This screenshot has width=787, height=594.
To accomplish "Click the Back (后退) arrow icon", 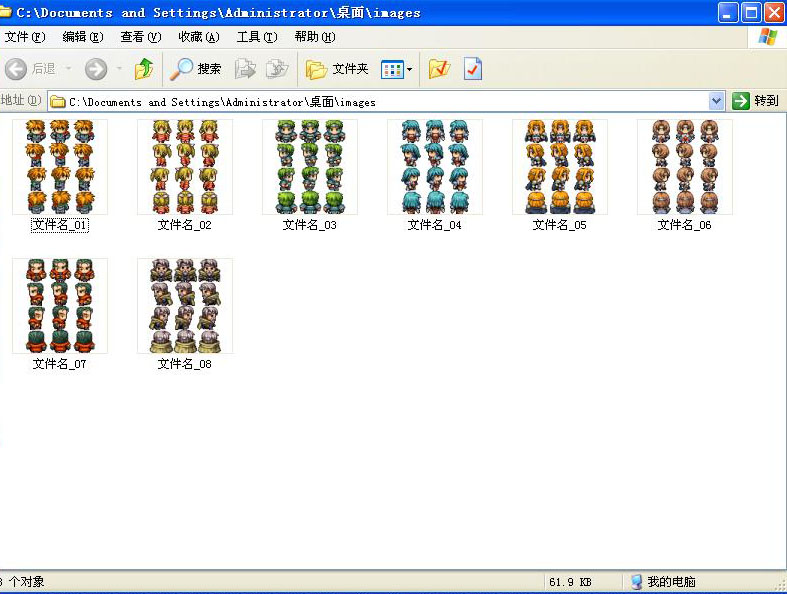I will tap(16, 69).
